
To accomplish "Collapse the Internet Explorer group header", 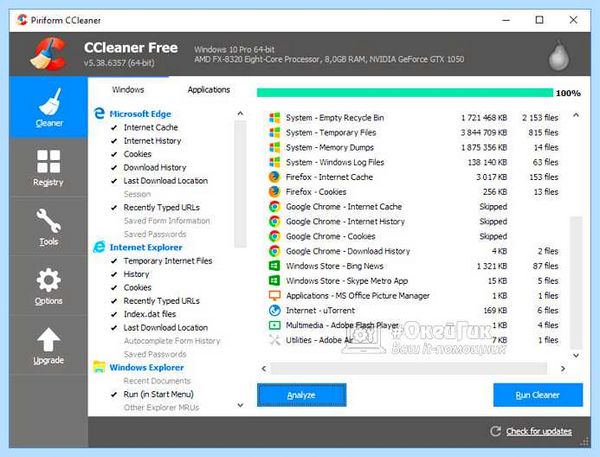I will tap(146, 247).
